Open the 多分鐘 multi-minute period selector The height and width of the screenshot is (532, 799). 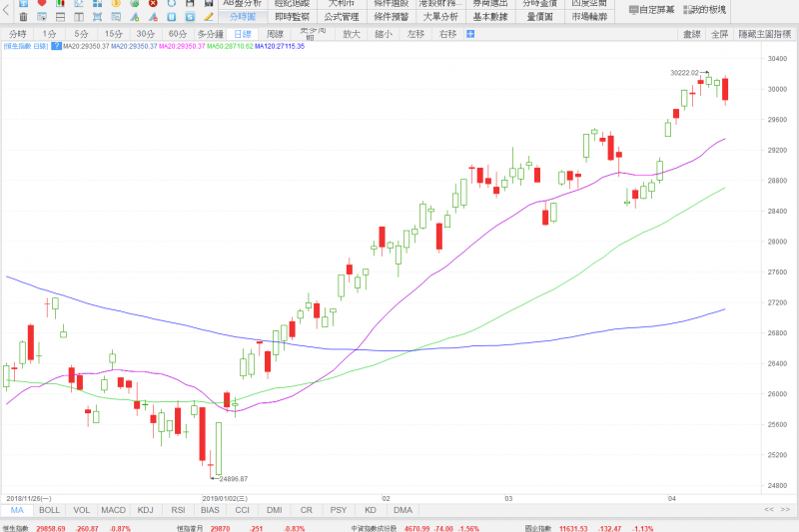(208, 34)
